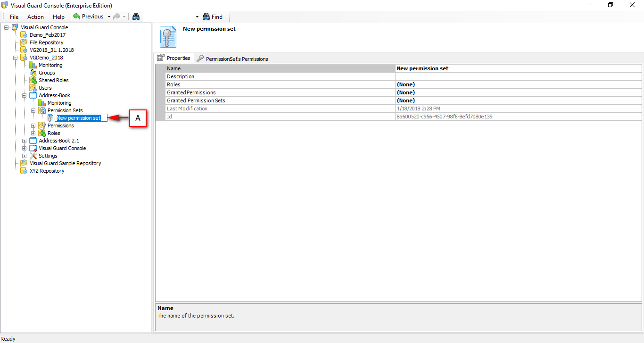Click the Permissions folder-key icon under Address-Book
644x343 pixels.
(42, 125)
